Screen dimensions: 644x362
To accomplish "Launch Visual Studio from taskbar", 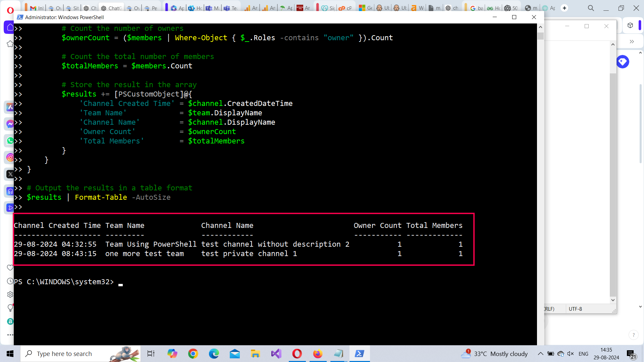I will tap(276, 354).
